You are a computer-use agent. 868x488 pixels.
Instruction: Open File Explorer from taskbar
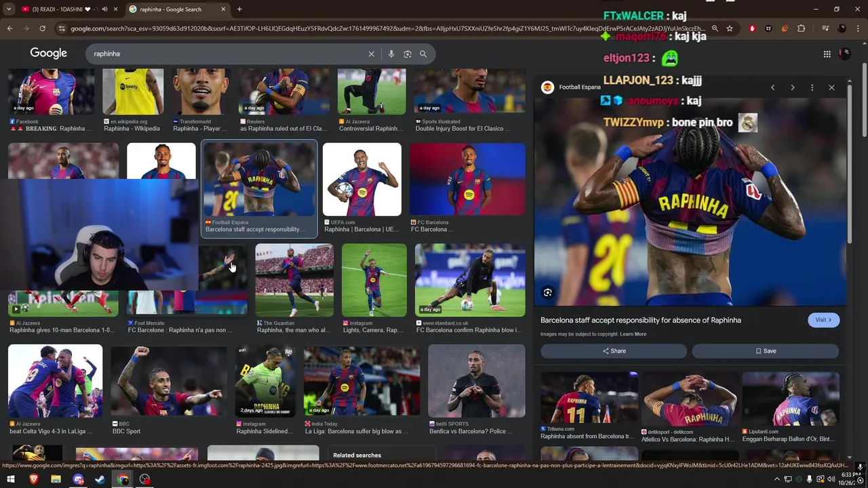[56, 479]
